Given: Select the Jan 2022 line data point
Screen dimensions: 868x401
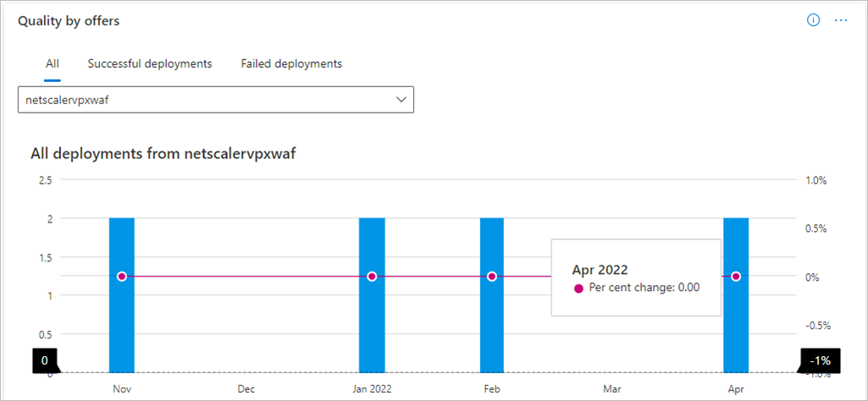Looking at the screenshot, I should pyautogui.click(x=372, y=276).
